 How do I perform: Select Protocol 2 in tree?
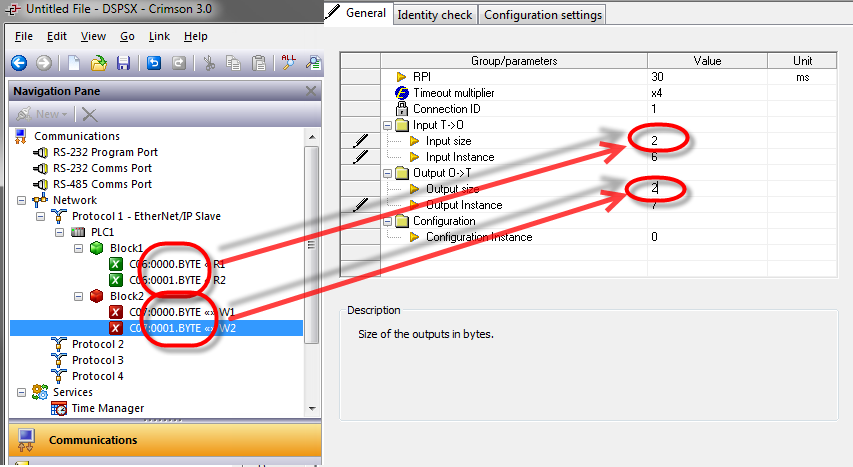pos(98,345)
